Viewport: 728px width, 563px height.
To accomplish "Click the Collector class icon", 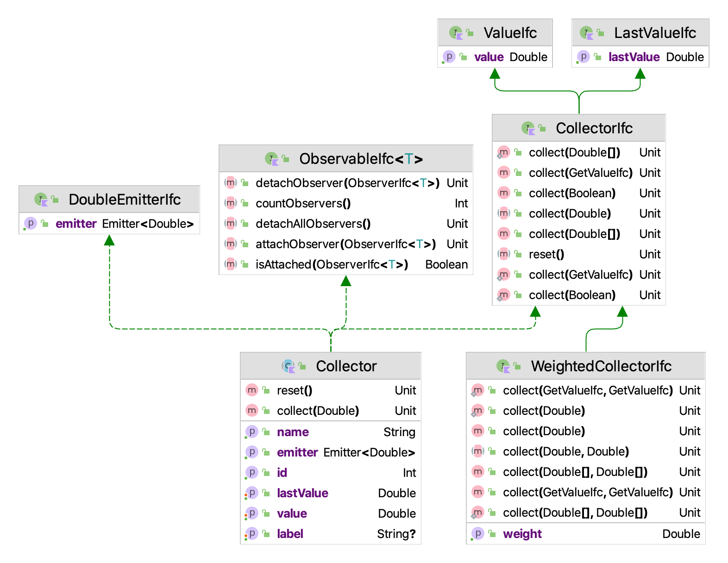I will (x=289, y=366).
